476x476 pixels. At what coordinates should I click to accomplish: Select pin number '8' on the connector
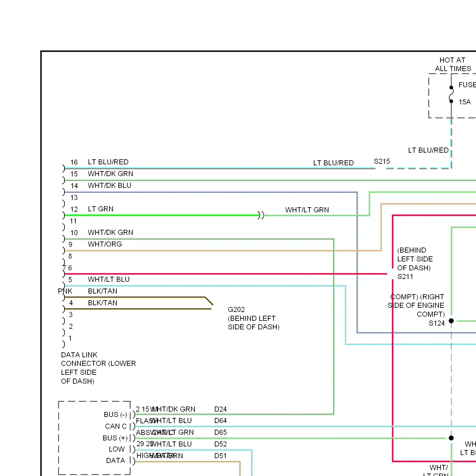pos(70,256)
